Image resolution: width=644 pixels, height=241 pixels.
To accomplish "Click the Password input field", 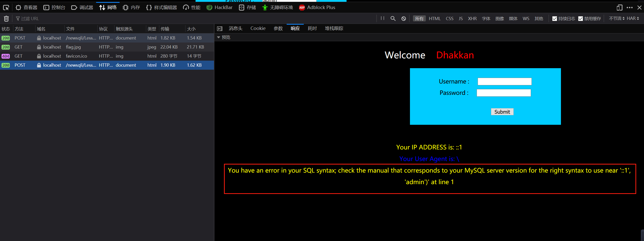I will [504, 93].
